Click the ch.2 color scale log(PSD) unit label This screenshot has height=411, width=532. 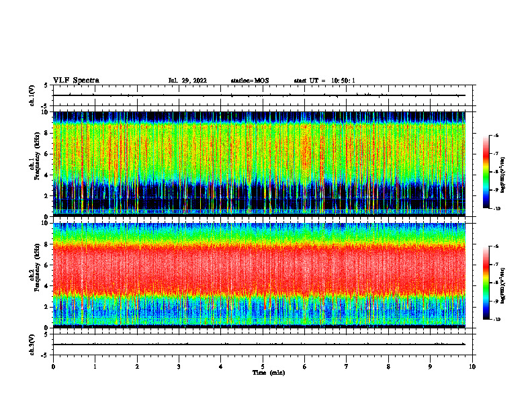502,285
